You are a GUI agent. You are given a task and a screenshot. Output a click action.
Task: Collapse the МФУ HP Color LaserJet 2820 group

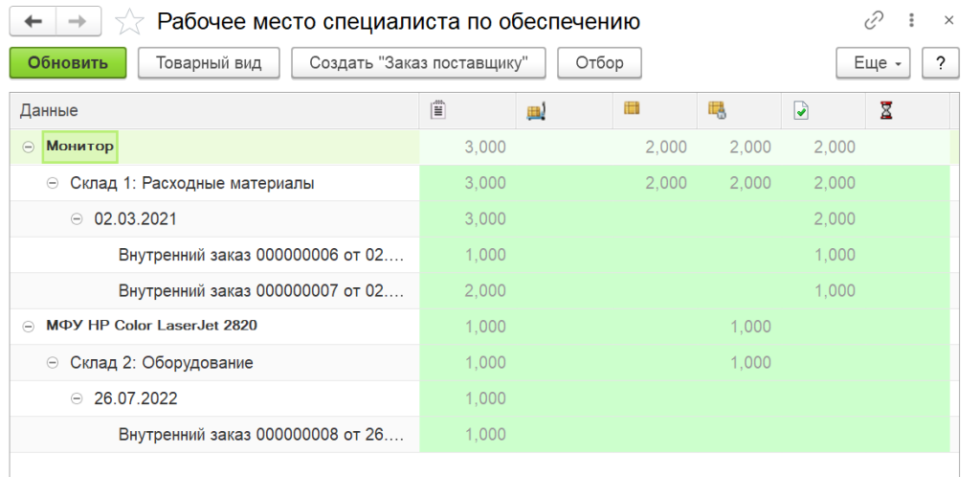(x=27, y=326)
